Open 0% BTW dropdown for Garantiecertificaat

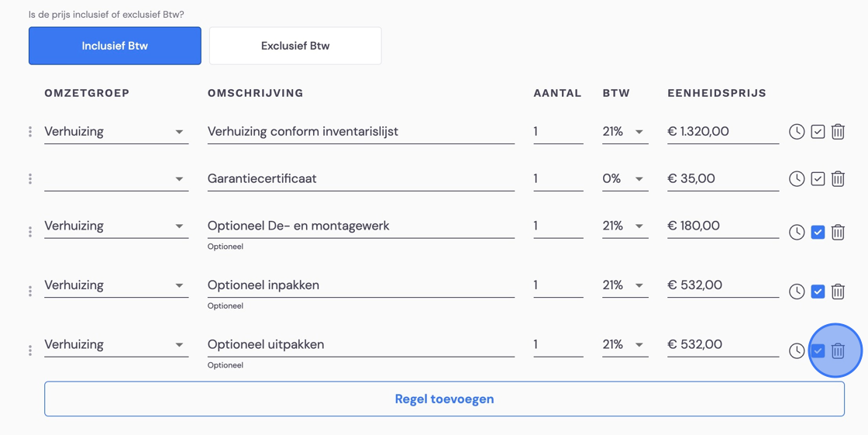(625, 179)
